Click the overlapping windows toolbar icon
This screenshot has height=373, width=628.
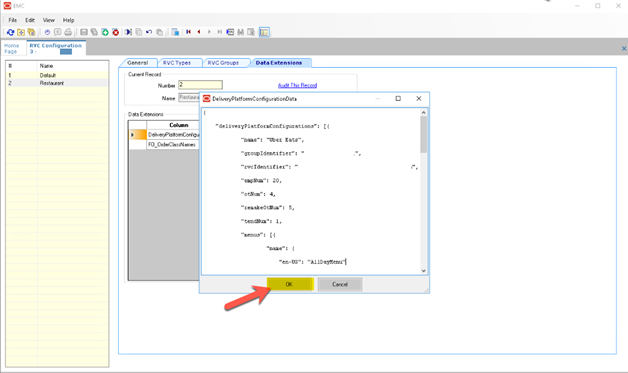point(175,32)
